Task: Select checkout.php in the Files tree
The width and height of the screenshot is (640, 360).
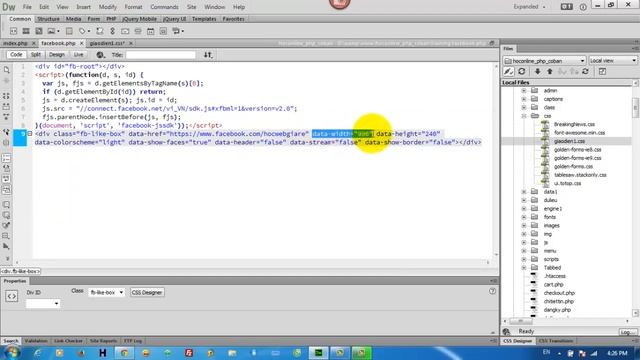Action: 559,293
